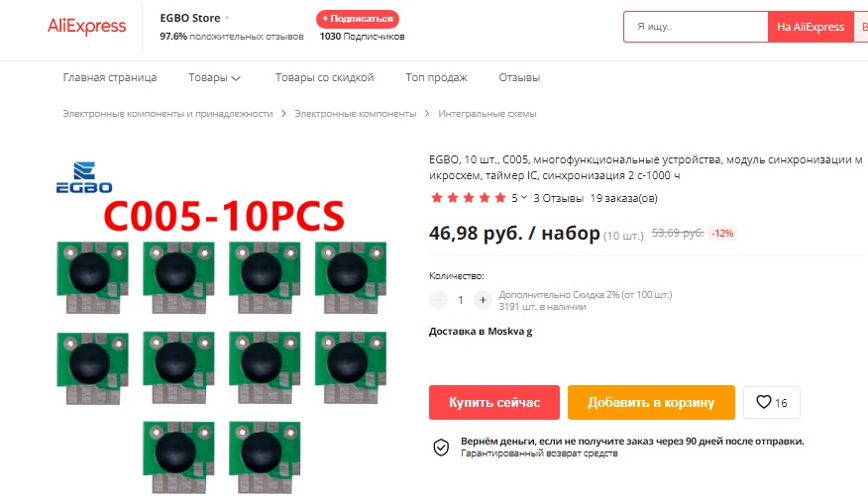Screen dimensions: 868x500
Task: Decrease quantity with the minus button
Action: (438, 300)
